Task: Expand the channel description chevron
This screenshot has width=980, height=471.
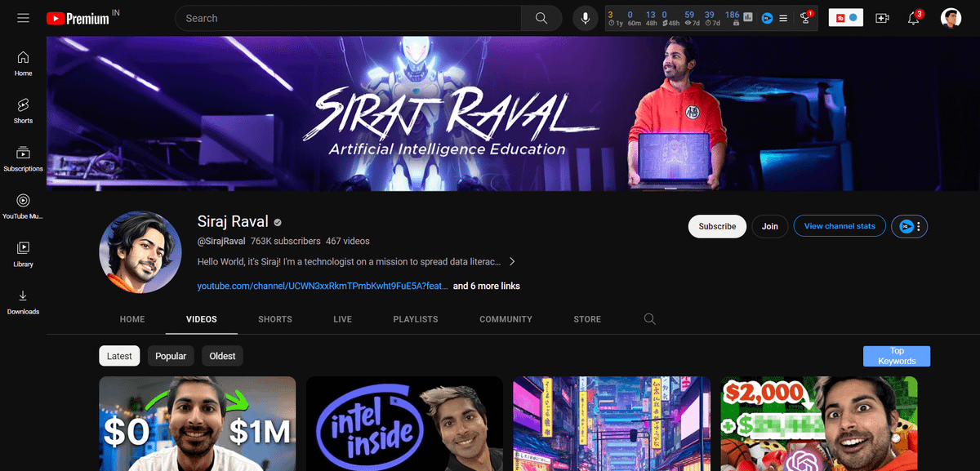Action: [512, 262]
